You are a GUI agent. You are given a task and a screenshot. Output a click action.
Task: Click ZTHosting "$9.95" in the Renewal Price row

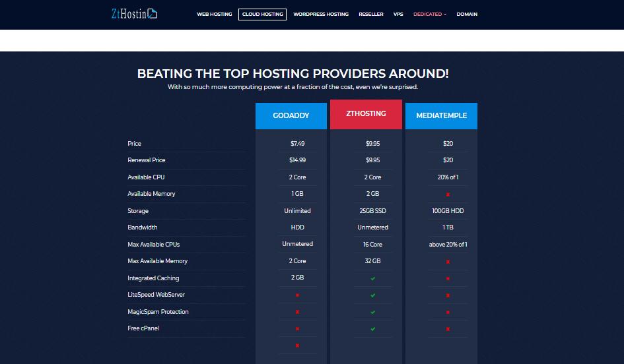point(373,160)
